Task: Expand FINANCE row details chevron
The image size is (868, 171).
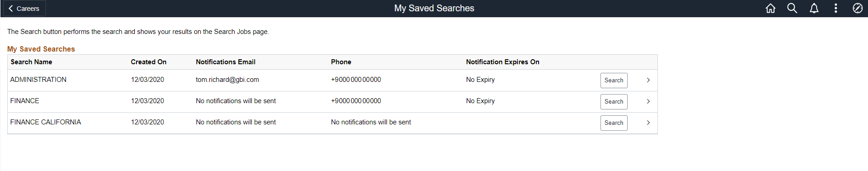Action: [648, 101]
